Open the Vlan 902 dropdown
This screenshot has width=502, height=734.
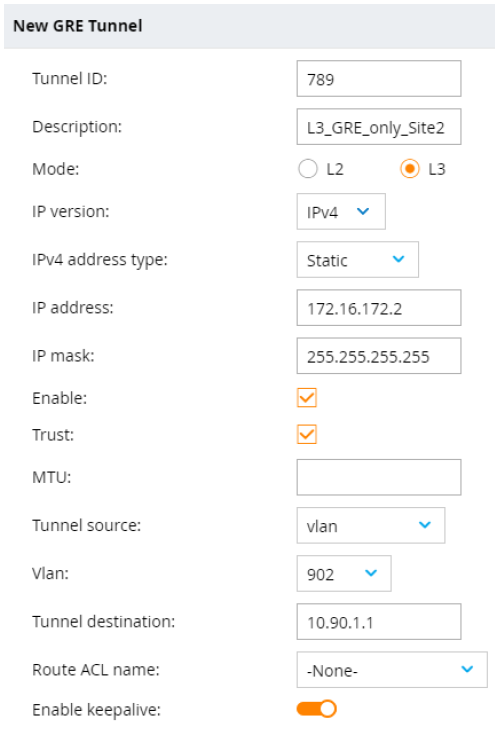click(344, 573)
